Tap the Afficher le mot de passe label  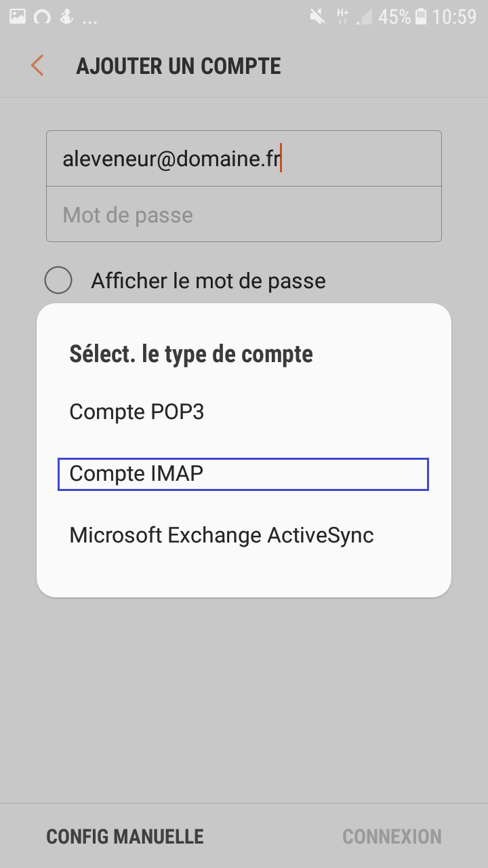209,281
